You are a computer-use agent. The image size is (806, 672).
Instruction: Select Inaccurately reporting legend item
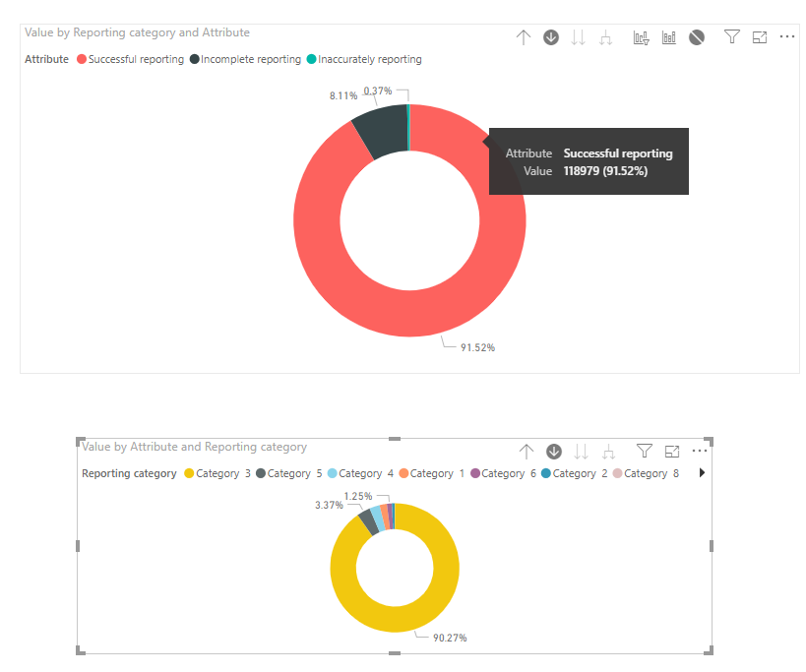(x=364, y=59)
